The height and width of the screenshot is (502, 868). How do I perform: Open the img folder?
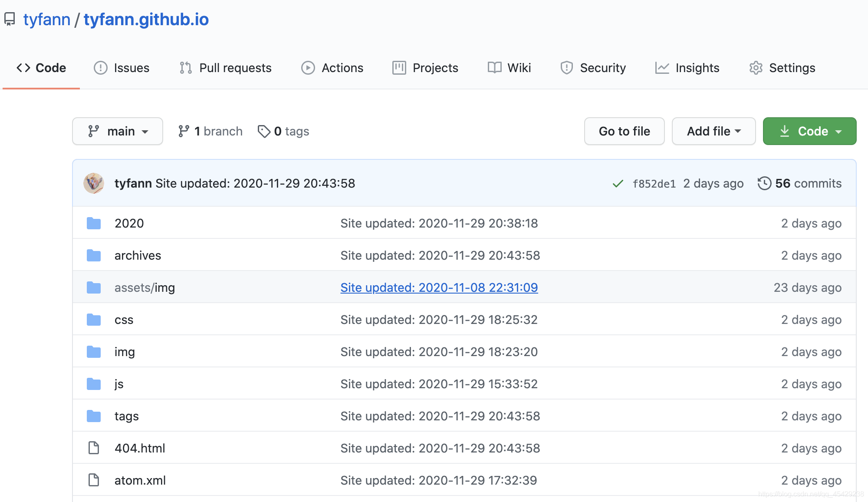(x=125, y=352)
